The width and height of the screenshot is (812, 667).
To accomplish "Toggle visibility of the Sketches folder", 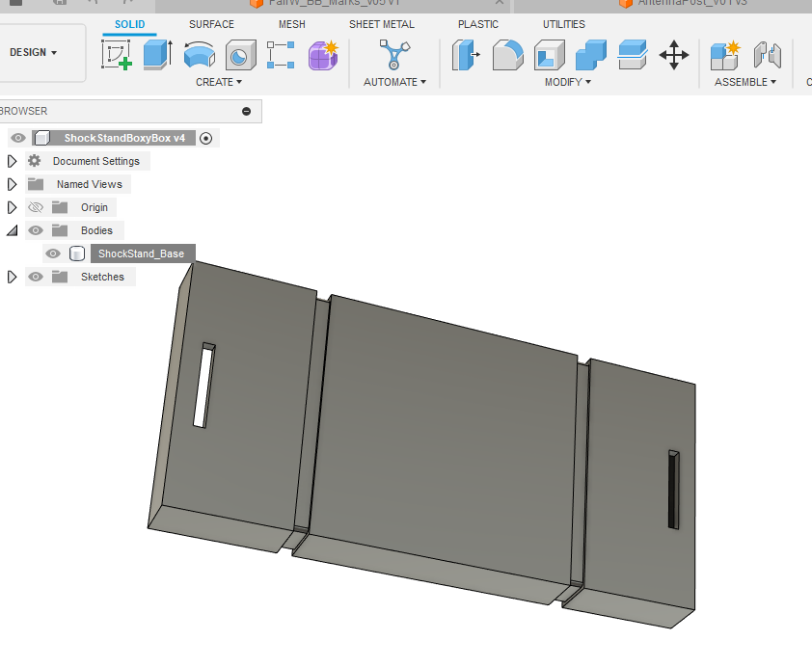I will coord(36,277).
